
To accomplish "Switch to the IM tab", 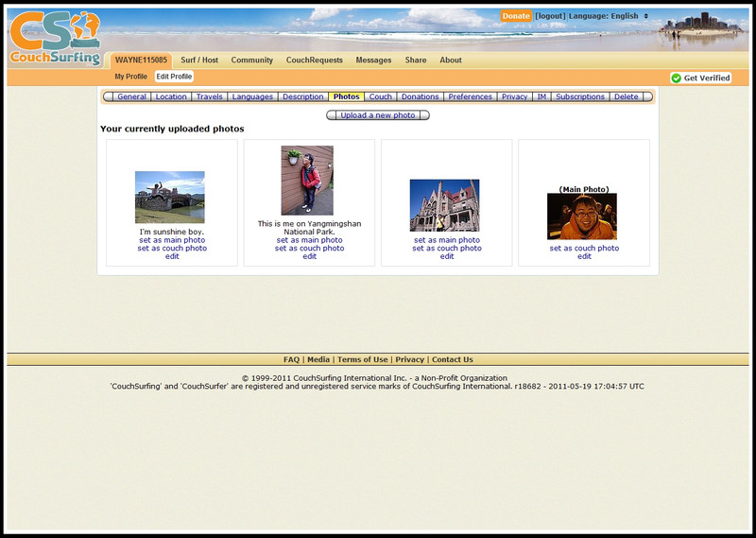I will point(541,96).
